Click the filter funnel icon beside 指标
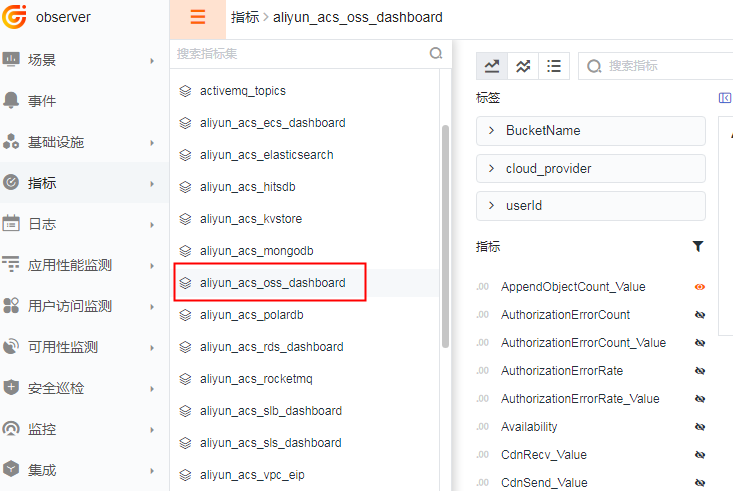This screenshot has width=733, height=491. 698,246
